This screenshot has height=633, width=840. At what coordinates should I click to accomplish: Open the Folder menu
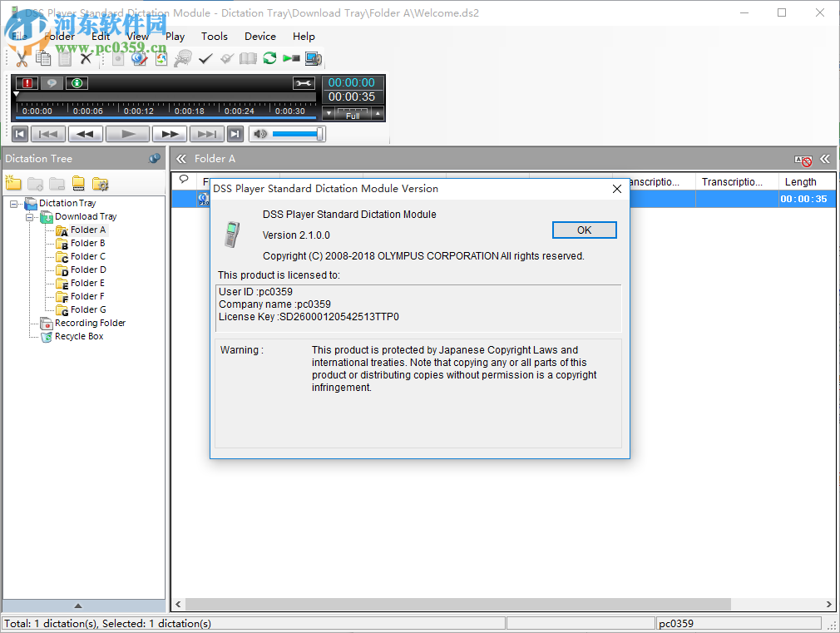tap(59, 36)
